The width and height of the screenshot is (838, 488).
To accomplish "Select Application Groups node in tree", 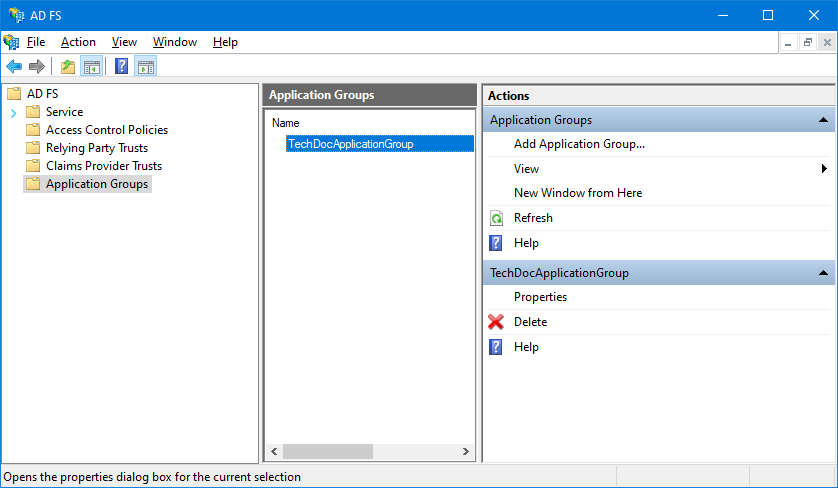I will coord(97,184).
